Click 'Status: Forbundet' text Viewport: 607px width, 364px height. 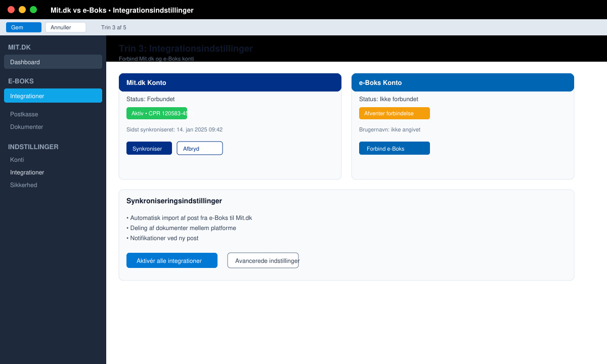[151, 99]
